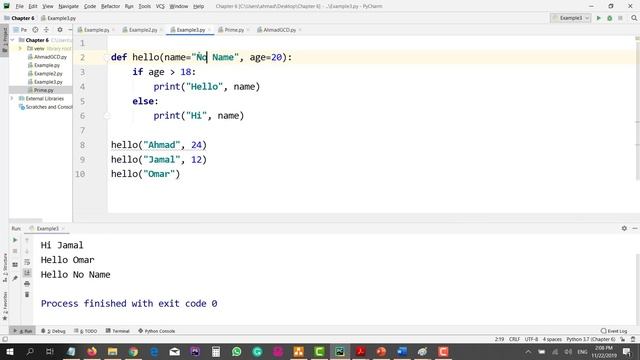640x360 pixels.
Task: Print the Run console output
Action: 27,284
